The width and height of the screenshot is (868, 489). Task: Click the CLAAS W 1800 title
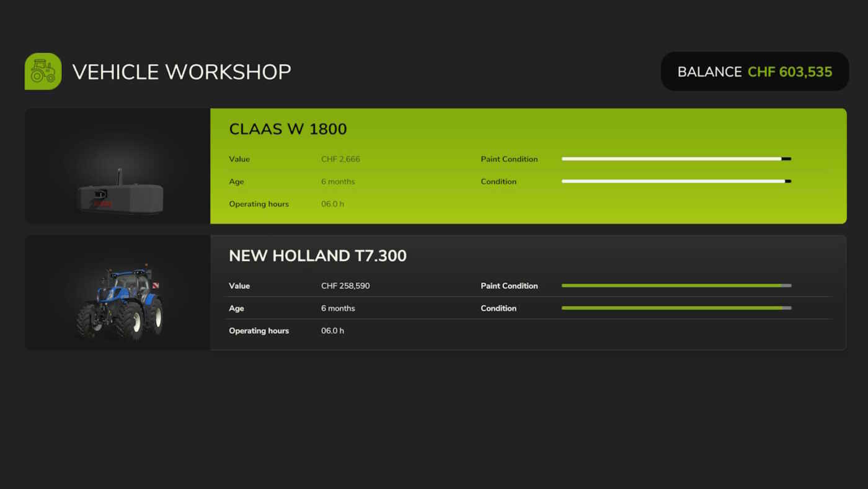click(x=288, y=129)
